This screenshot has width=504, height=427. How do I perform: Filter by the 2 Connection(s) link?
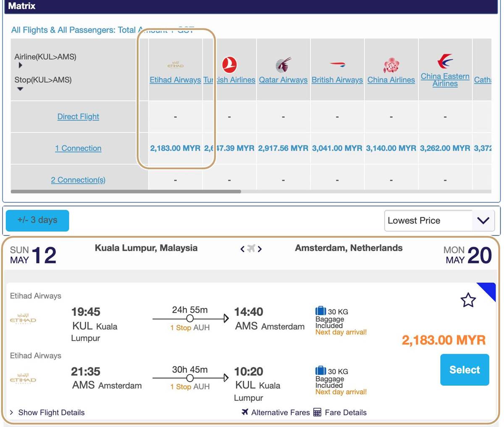(78, 180)
